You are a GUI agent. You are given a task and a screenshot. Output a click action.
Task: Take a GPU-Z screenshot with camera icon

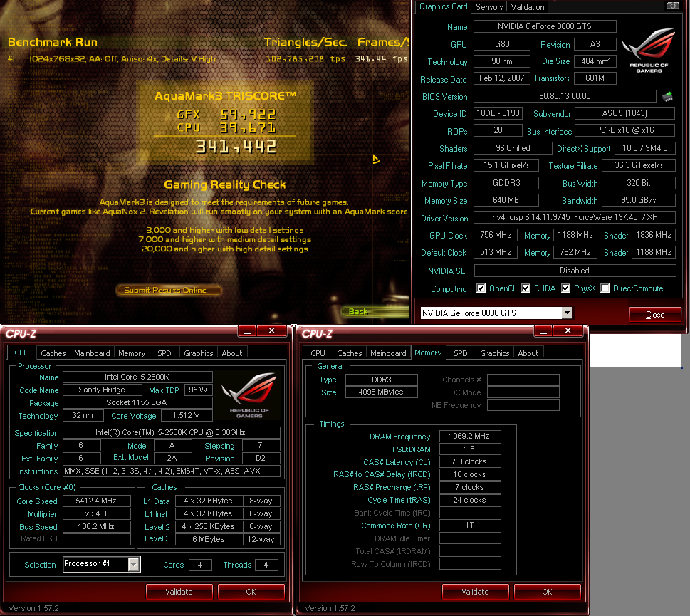click(672, 5)
